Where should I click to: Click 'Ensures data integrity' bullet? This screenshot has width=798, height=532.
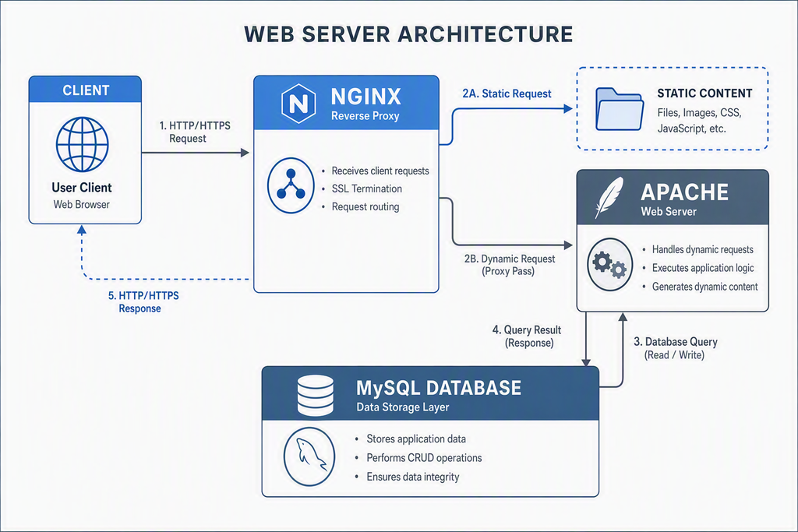click(413, 477)
